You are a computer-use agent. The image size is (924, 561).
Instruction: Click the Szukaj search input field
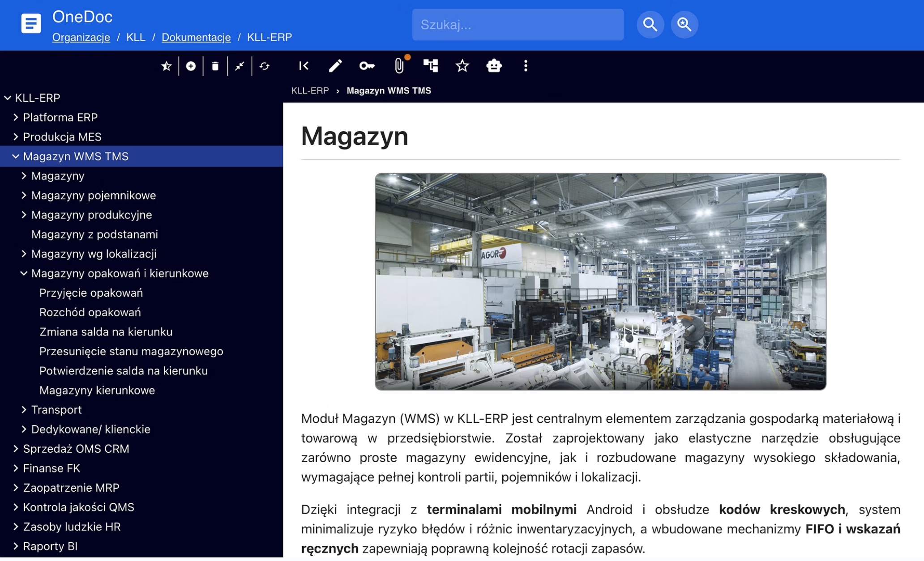[x=517, y=25]
